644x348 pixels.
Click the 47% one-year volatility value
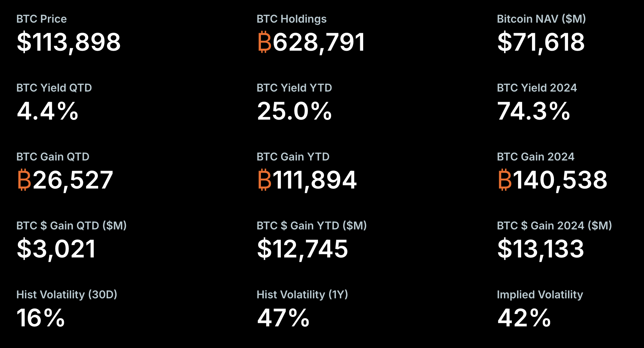pyautogui.click(x=283, y=318)
